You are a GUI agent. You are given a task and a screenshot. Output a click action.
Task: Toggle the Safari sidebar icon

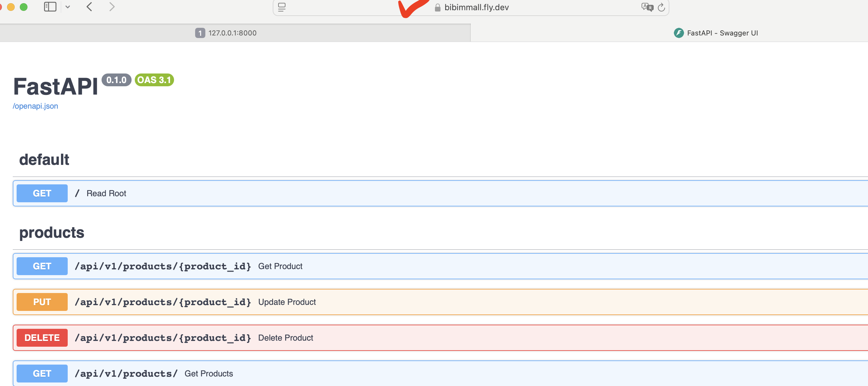click(x=50, y=7)
